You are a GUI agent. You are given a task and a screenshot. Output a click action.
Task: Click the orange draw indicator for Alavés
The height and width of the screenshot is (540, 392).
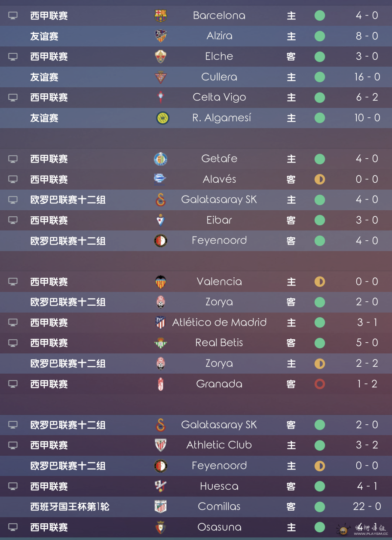coord(320,179)
